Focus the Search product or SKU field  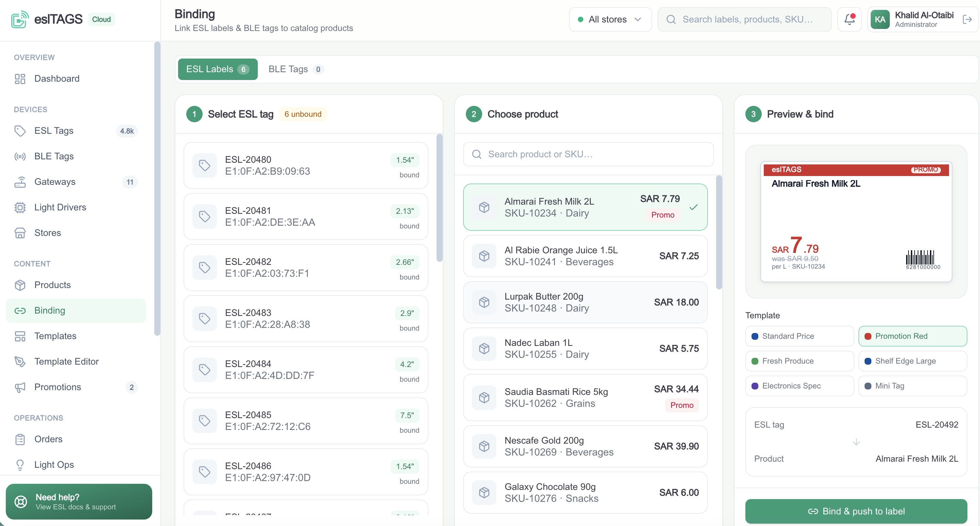tap(588, 154)
